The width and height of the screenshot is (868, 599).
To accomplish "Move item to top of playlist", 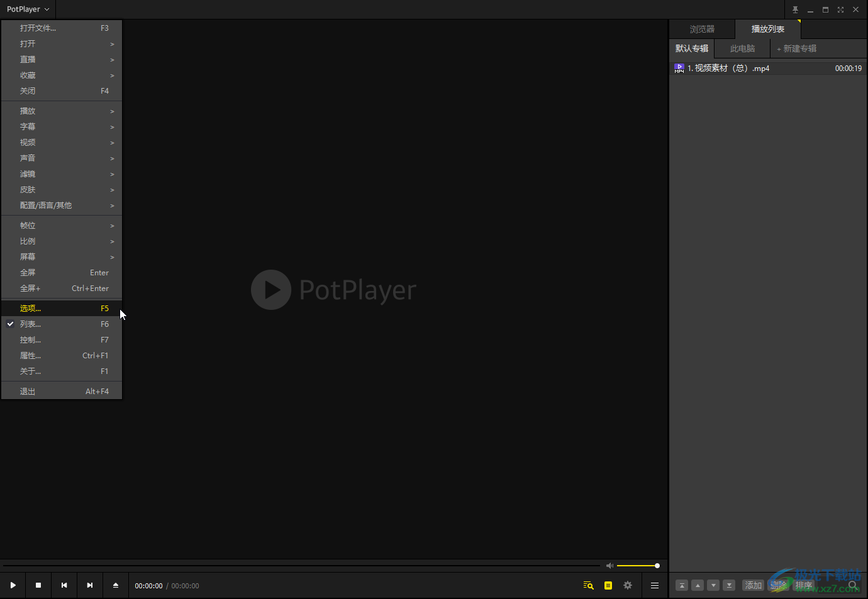I will [x=682, y=585].
